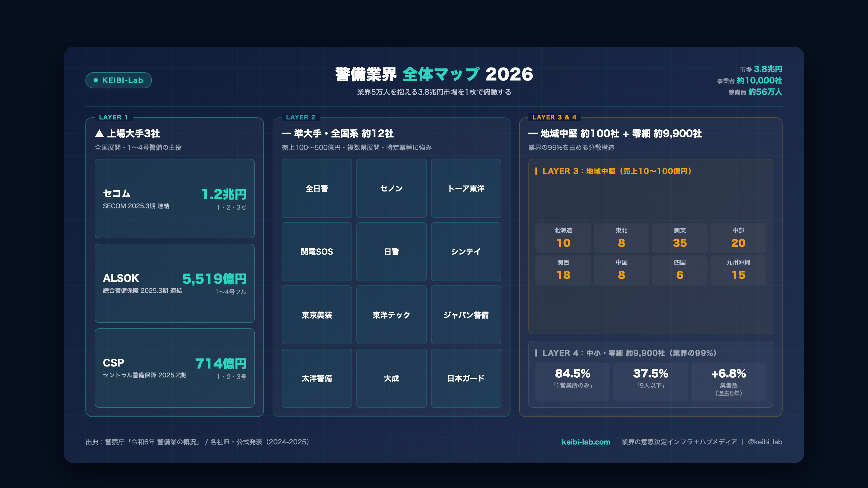Select the セコム company card
This screenshot has width=868, height=488.
click(x=174, y=198)
